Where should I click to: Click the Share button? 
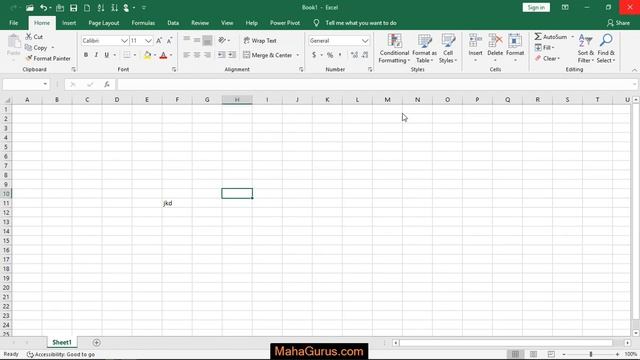point(618,23)
